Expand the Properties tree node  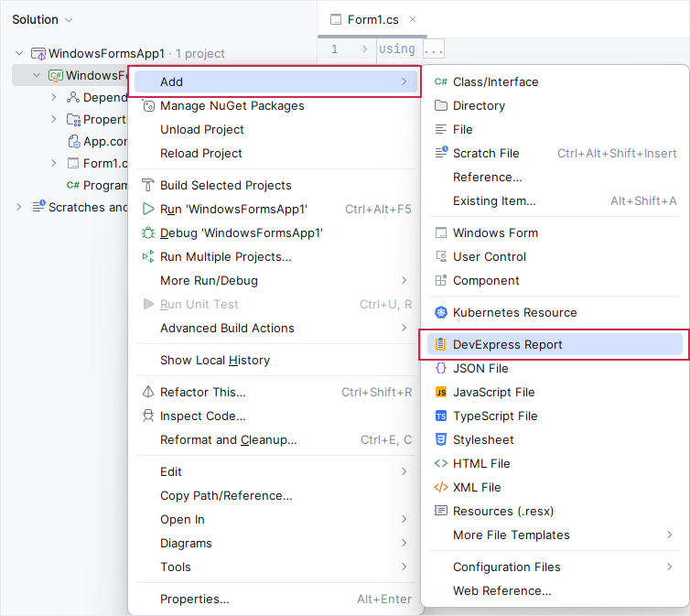[x=54, y=119]
